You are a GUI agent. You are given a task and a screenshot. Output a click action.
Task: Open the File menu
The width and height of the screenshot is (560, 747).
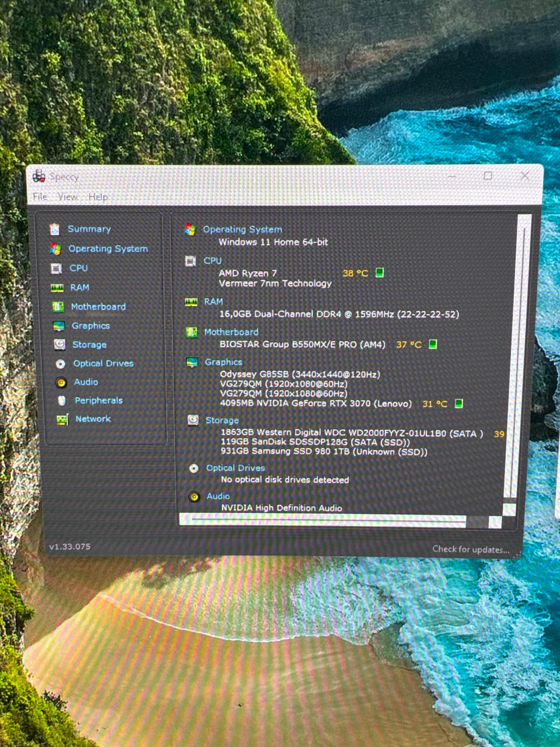tap(40, 197)
